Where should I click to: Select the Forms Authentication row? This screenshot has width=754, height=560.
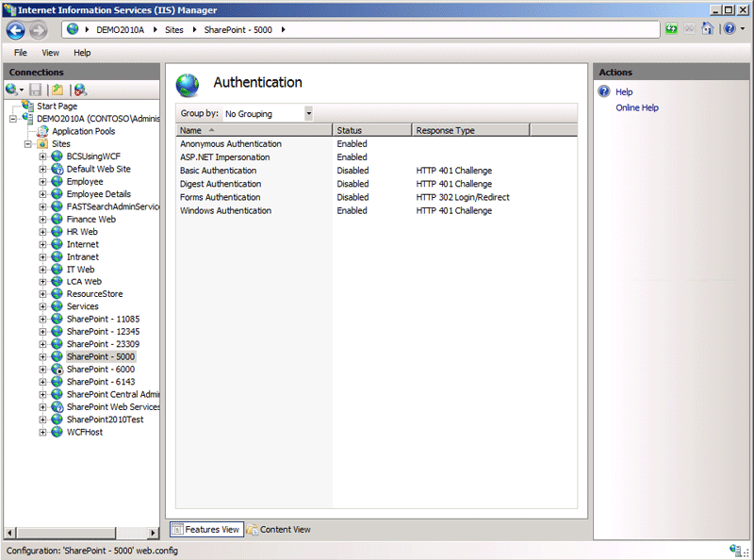pos(376,197)
